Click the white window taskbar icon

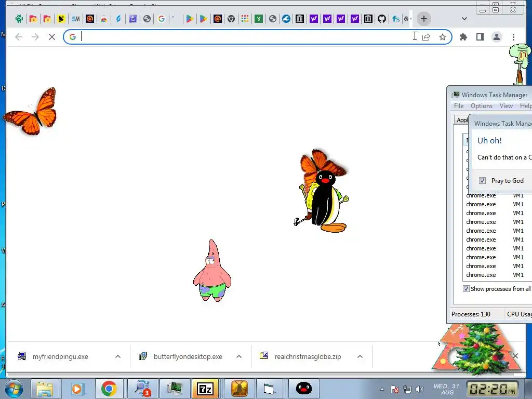click(x=269, y=389)
